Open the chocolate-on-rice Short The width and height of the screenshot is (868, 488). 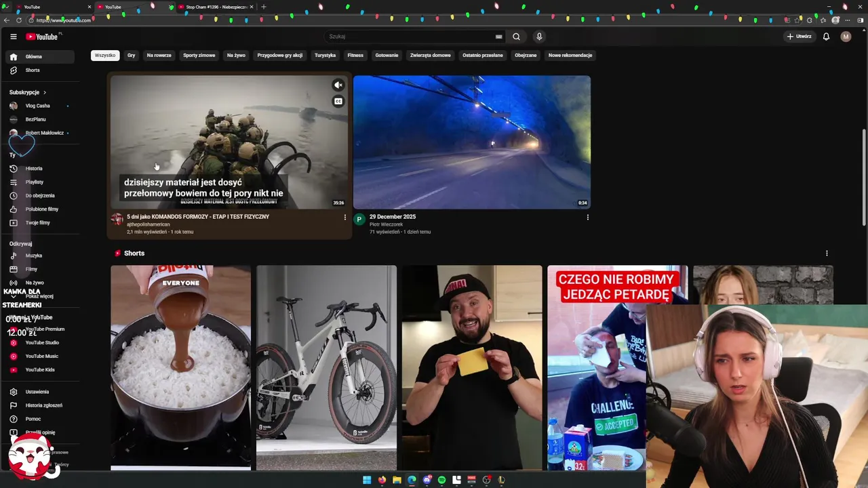point(181,367)
